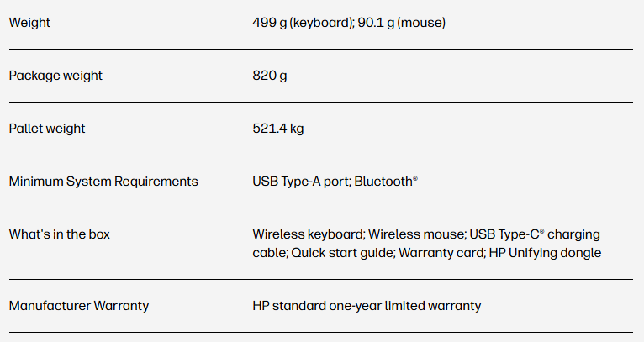Viewport: 644px width, 342px height.
Task: Click the Package weight label
Action: tap(55, 76)
